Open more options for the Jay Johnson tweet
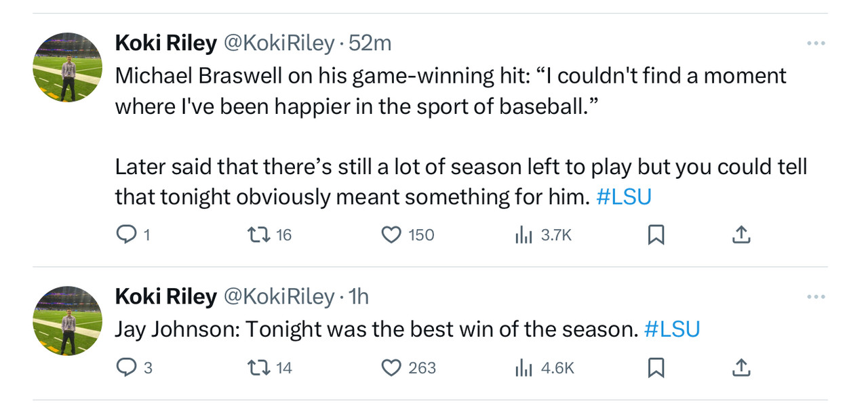 point(816,297)
